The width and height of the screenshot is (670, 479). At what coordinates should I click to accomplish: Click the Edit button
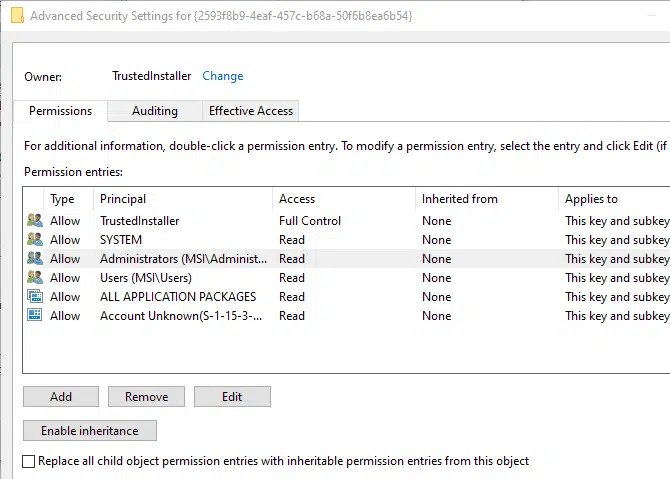232,397
